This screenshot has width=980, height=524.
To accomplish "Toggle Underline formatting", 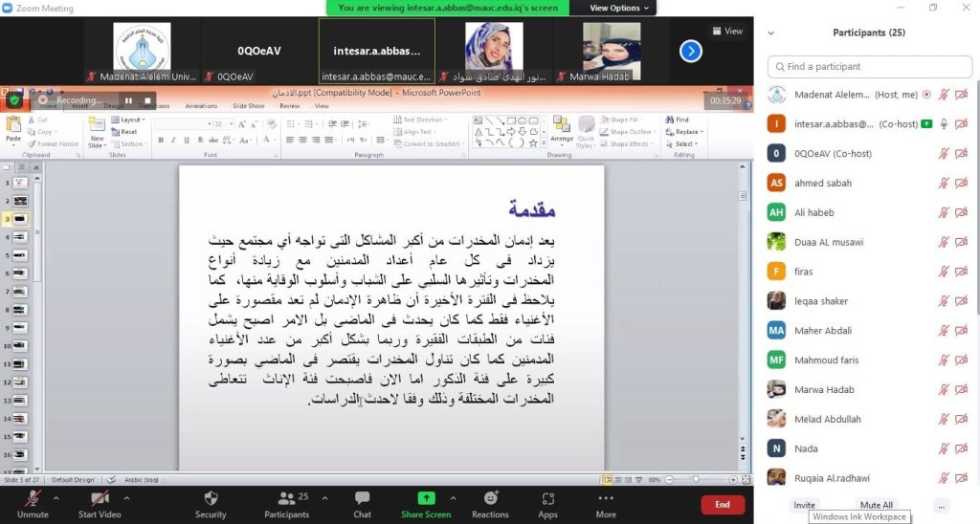I will tap(187, 140).
